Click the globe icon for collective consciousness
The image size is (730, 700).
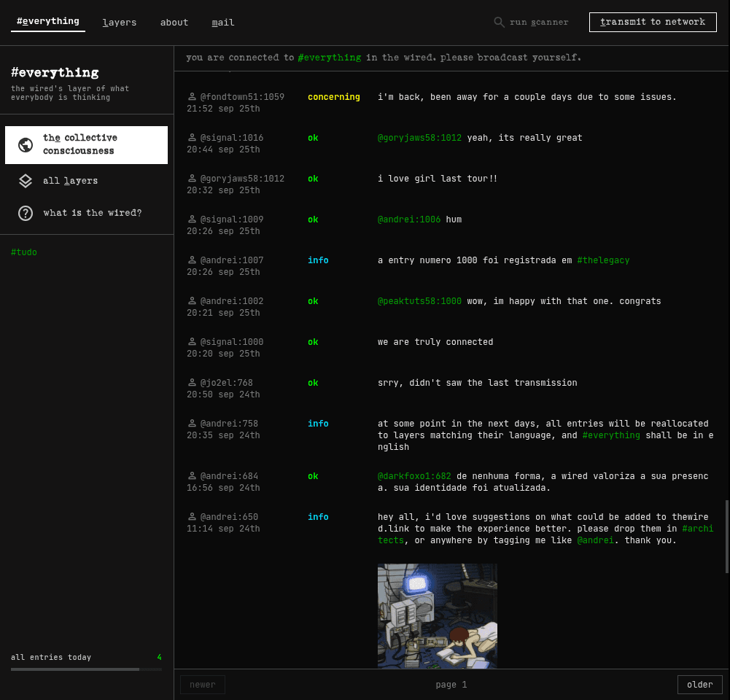[26, 145]
